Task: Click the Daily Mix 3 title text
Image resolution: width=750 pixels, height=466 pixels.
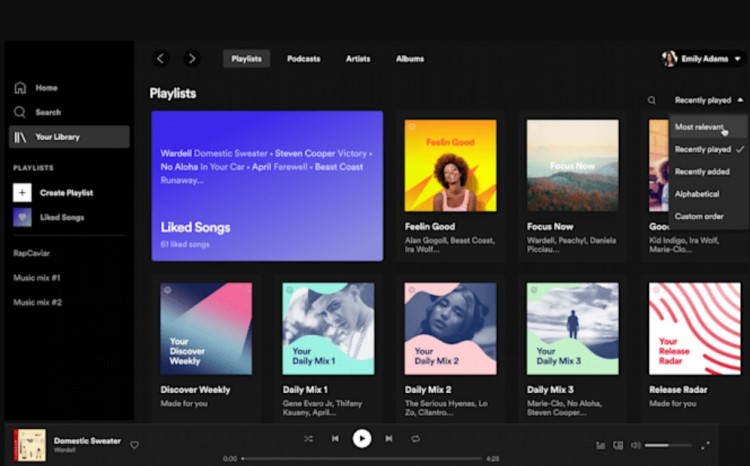Action: tap(550, 389)
